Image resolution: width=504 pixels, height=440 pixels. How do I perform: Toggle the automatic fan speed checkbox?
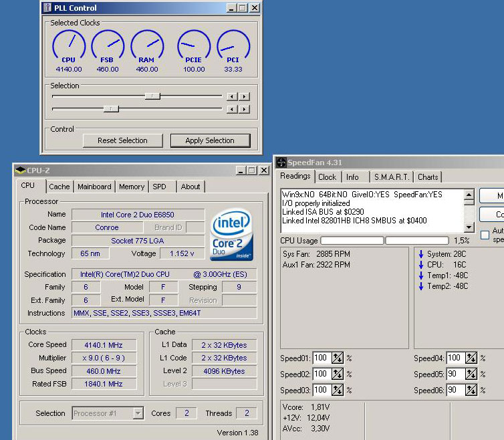(x=485, y=235)
